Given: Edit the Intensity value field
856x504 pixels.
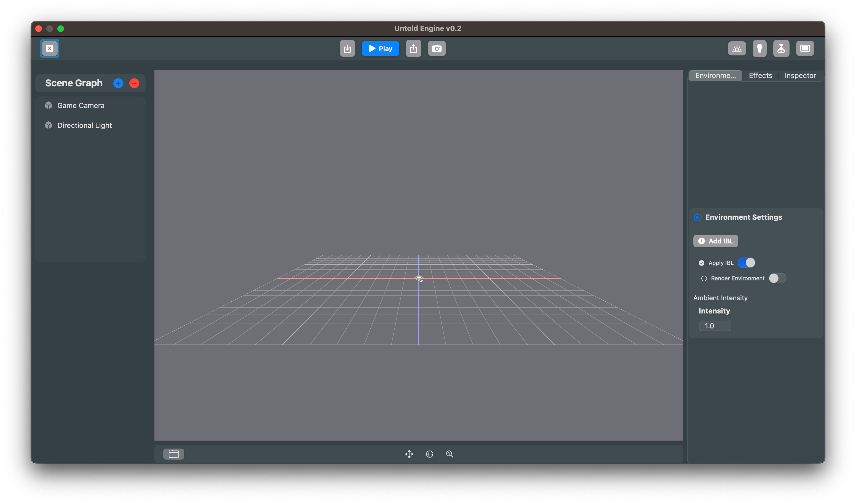Looking at the screenshot, I should click(x=715, y=325).
